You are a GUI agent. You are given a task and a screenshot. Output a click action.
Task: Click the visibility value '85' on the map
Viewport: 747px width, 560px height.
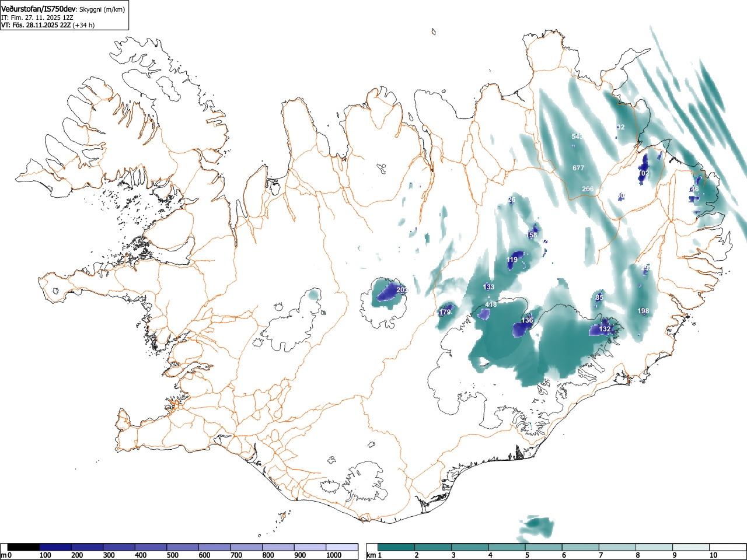[599, 297]
